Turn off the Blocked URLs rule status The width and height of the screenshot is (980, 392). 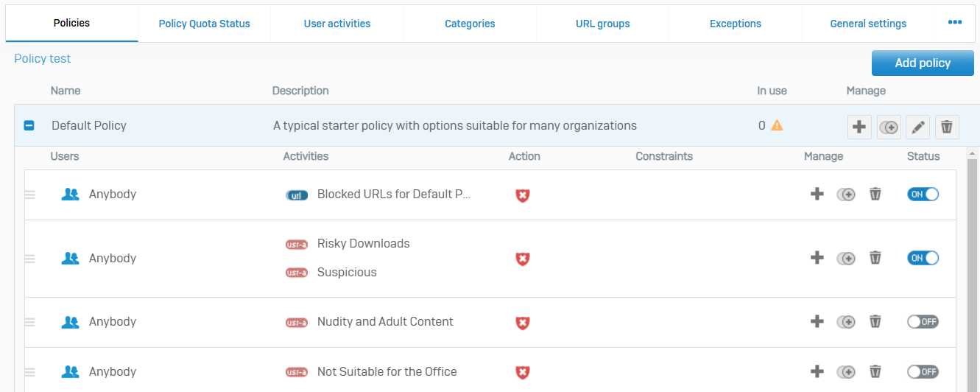(x=923, y=195)
